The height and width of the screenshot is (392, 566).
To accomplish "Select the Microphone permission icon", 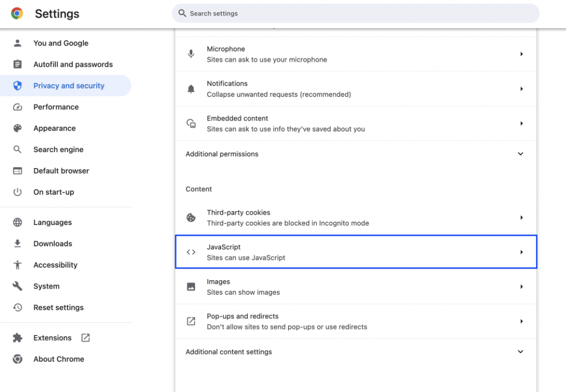I will tap(191, 54).
